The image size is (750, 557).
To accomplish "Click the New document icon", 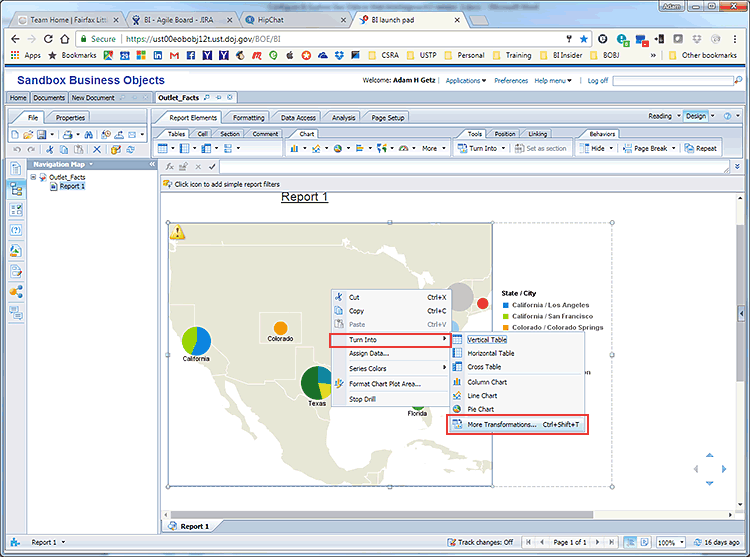I will [x=15, y=135].
